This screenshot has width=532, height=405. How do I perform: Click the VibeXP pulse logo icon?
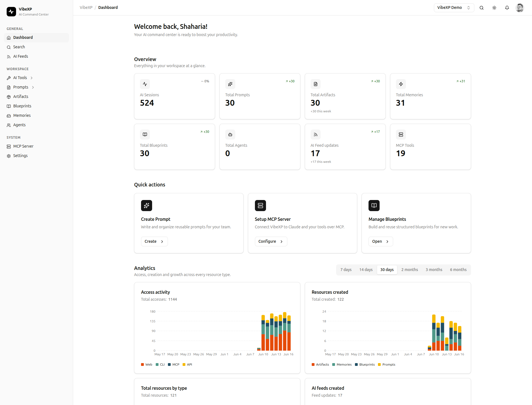click(x=11, y=12)
